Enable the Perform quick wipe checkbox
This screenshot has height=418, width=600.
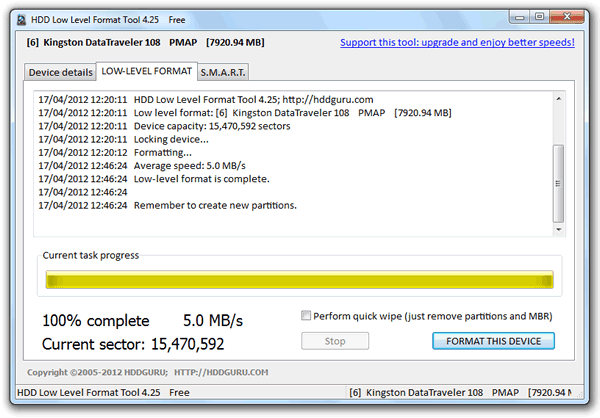coord(306,315)
